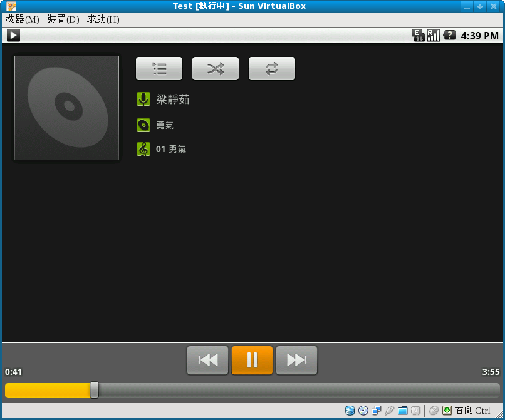Click the album art thumbnail
Image resolution: width=505 pixels, height=420 pixels.
(x=66, y=108)
